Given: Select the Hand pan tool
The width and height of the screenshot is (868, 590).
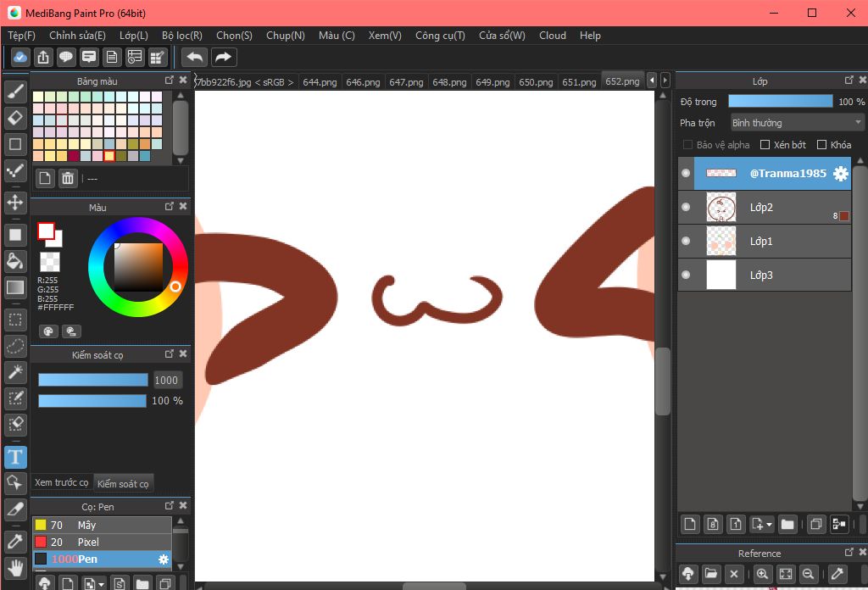Looking at the screenshot, I should (15, 568).
